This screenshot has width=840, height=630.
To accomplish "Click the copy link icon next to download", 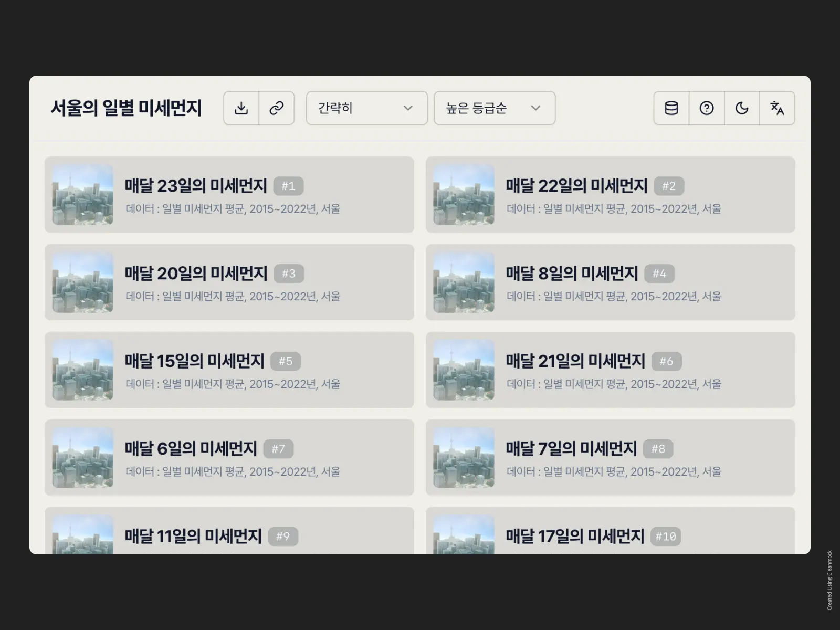I will coord(277,108).
